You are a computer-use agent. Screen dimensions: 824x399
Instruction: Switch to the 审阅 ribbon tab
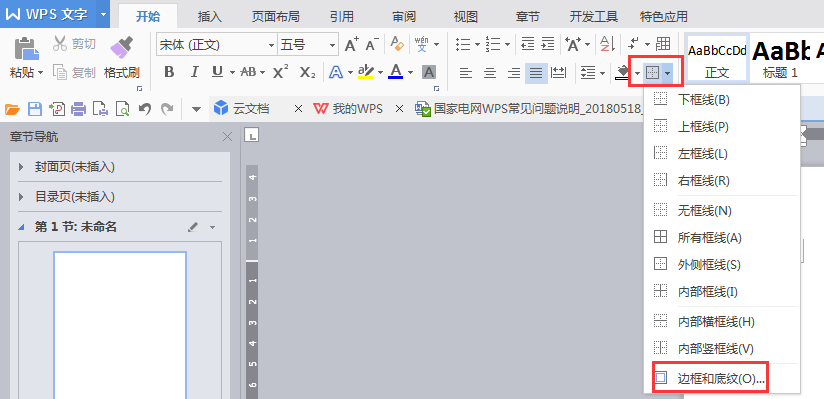click(404, 16)
